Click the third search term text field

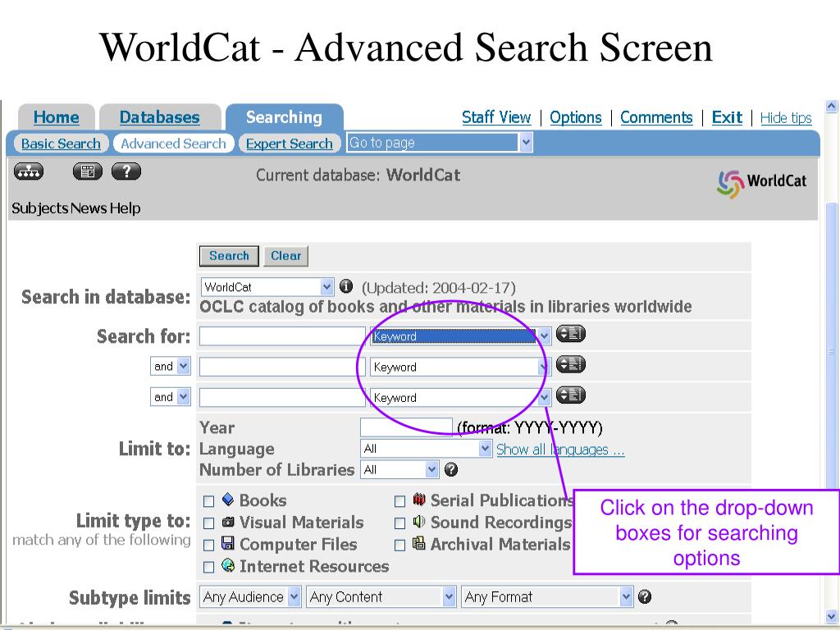[x=282, y=398]
